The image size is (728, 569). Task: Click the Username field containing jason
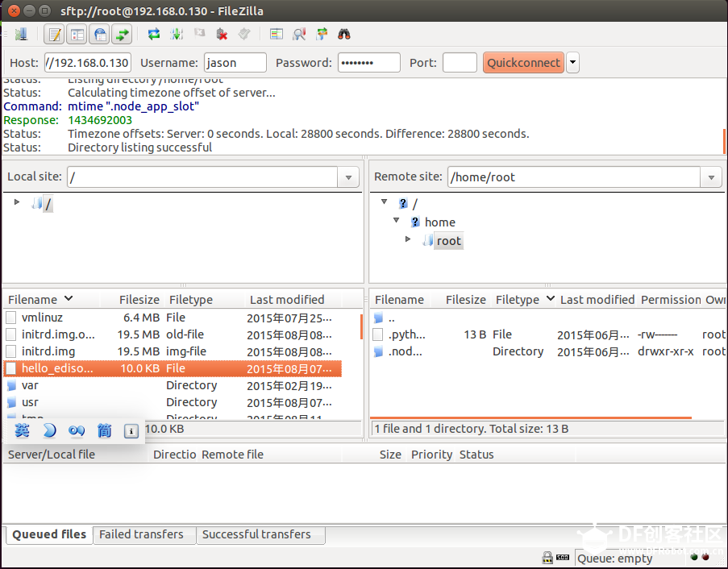(235, 63)
